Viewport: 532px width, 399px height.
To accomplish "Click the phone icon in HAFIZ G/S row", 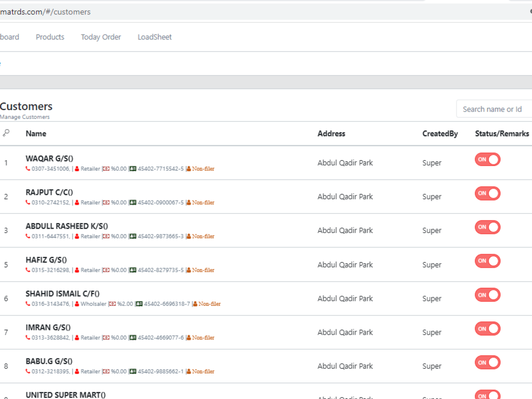I will tap(28, 270).
